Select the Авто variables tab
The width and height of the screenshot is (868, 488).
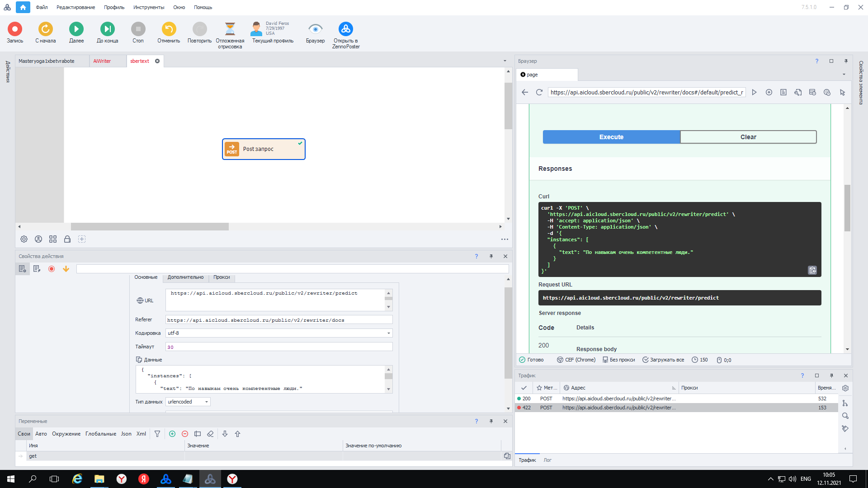[41, 434]
